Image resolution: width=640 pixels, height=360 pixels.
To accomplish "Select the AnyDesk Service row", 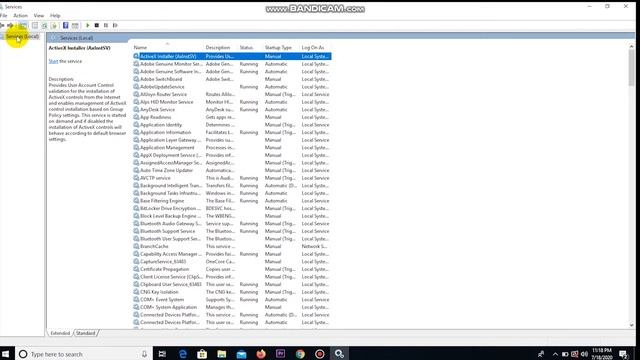I will (232, 110).
